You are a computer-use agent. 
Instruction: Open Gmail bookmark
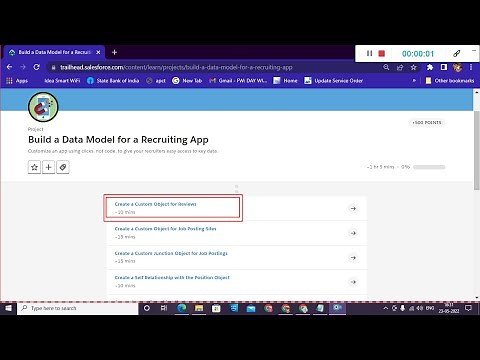[238, 81]
